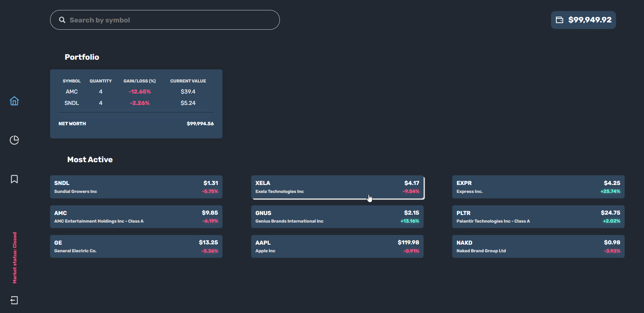Viewport: 644px width, 313px height.
Task: Open the NAKD Naked Brand Group card
Action: (x=538, y=246)
